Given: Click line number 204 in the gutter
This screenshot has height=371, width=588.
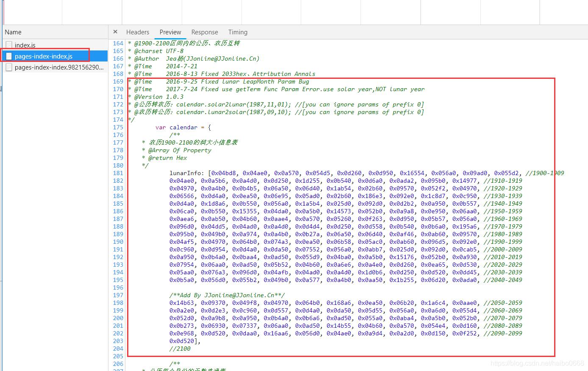Looking at the screenshot, I should coord(118,349).
